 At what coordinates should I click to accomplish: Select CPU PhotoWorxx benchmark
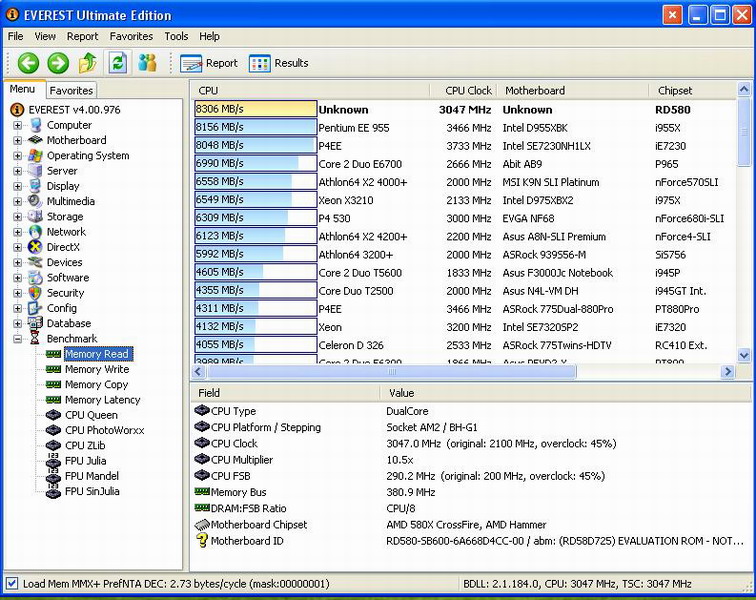(105, 430)
